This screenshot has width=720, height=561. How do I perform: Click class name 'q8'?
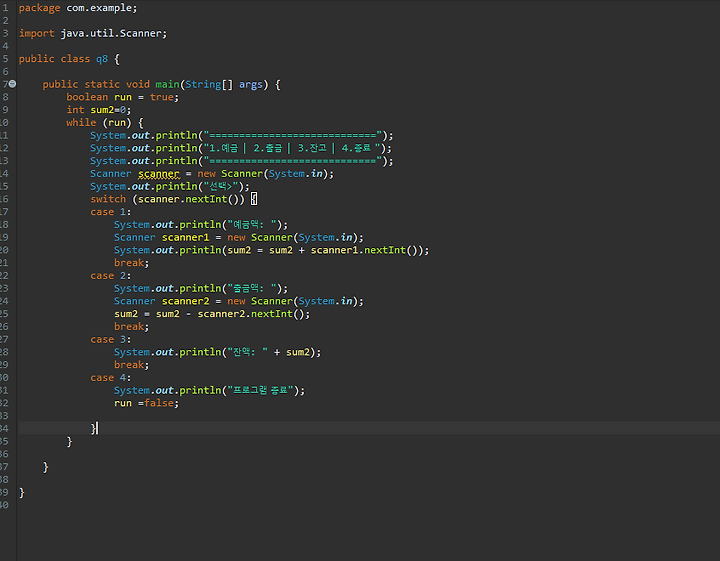coord(101,59)
